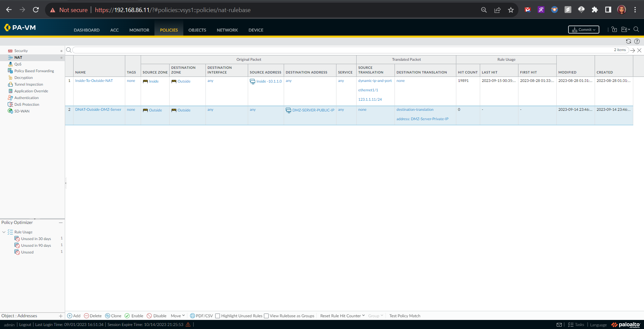The image size is (644, 329).
Task: Click the refresh icon above the rule table
Action: (x=628, y=41)
